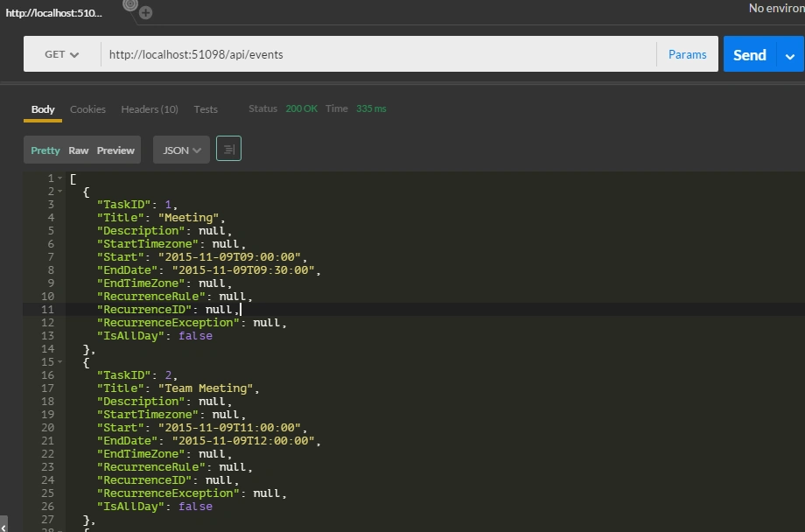
Task: Open the JSON format dropdown
Action: tap(182, 150)
